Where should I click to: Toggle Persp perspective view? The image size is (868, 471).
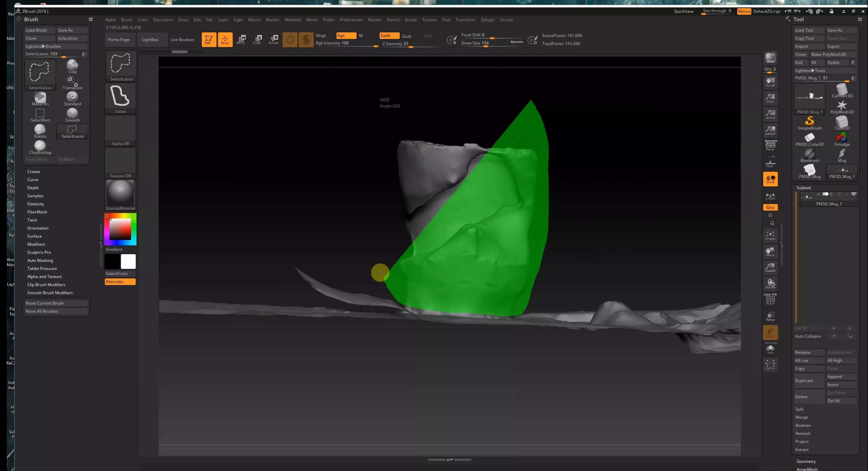click(770, 145)
